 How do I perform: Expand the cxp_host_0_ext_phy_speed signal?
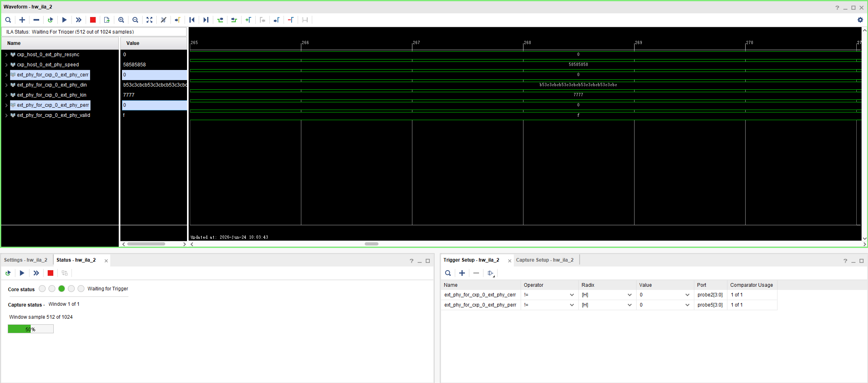tap(6, 65)
